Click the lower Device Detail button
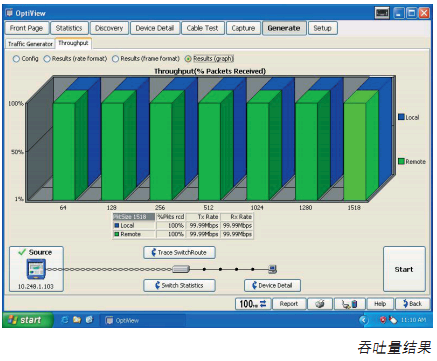The width and height of the screenshot is (437, 361). (272, 286)
